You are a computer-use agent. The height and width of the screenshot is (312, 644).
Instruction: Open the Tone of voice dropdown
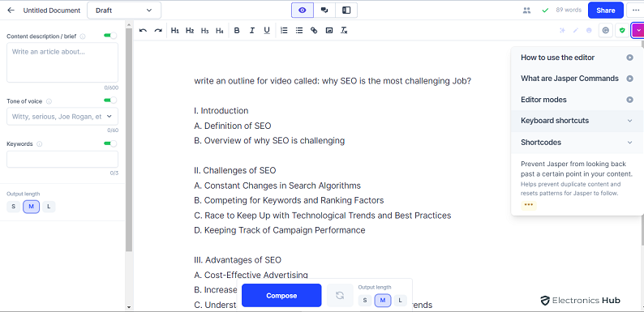coord(62,117)
